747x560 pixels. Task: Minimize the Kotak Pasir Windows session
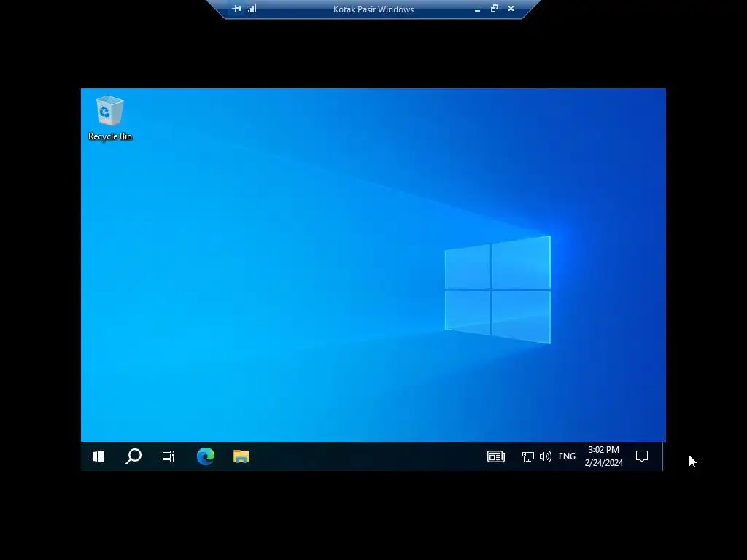tap(477, 9)
